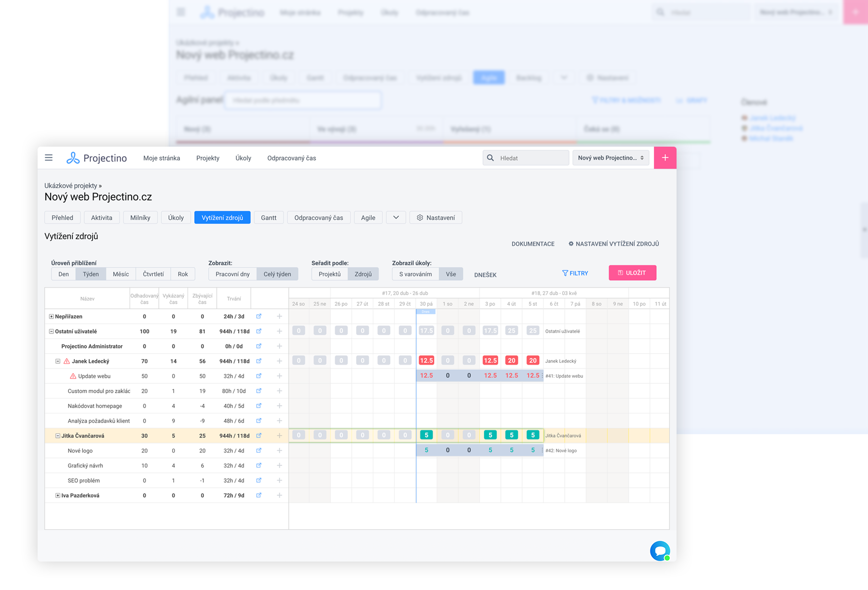This screenshot has width=868, height=590.
Task: Click the Projectino logo
Action: tap(96, 158)
